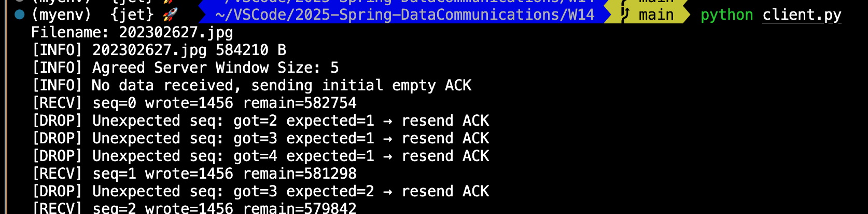Click the Agreed Server Window Size line
Screen dimensions: 868x214
[185, 68]
